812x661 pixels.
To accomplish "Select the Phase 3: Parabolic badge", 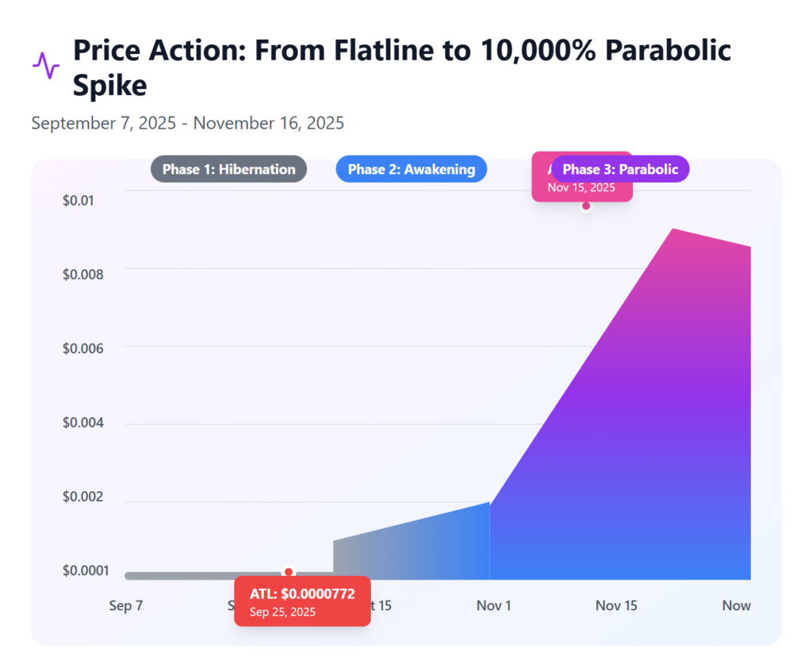I will point(620,169).
